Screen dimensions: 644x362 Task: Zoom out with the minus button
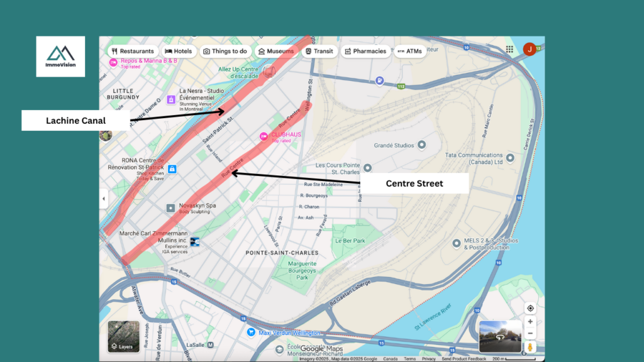[530, 334]
